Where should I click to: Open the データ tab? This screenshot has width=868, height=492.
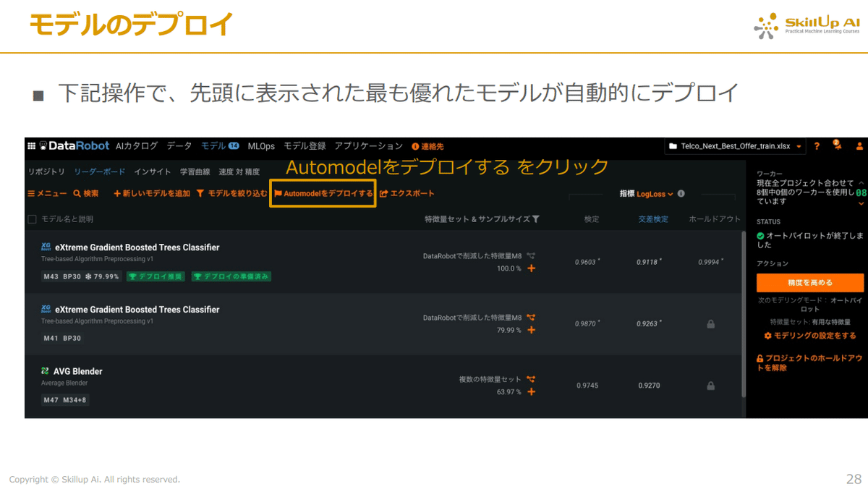pyautogui.click(x=179, y=146)
